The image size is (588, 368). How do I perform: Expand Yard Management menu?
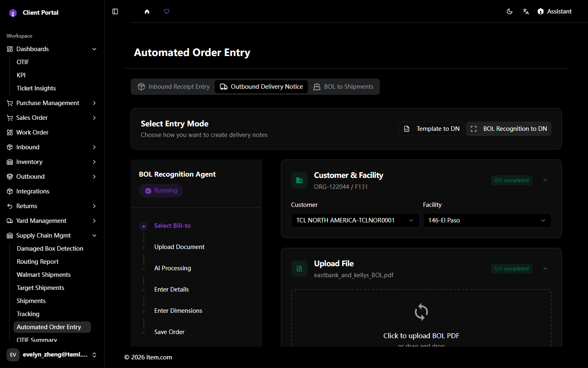52,221
